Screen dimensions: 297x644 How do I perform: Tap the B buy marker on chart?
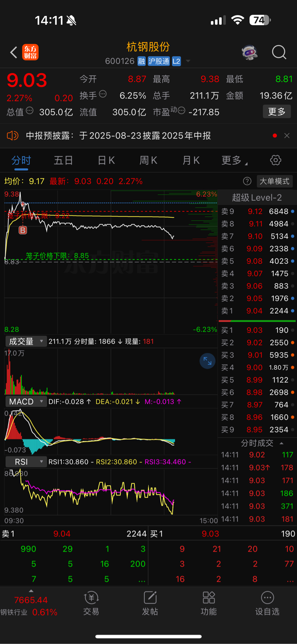[x=23, y=230]
